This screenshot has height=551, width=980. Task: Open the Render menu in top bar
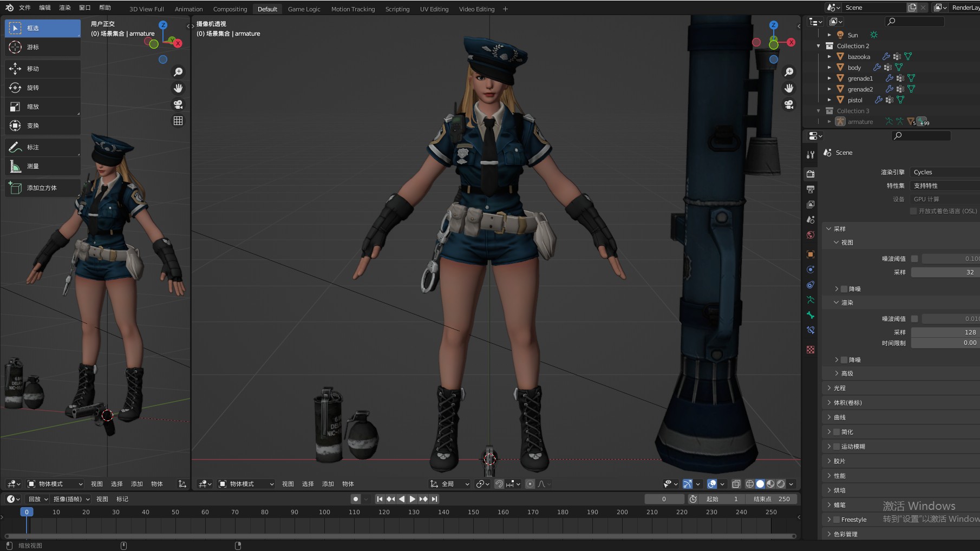tap(65, 8)
